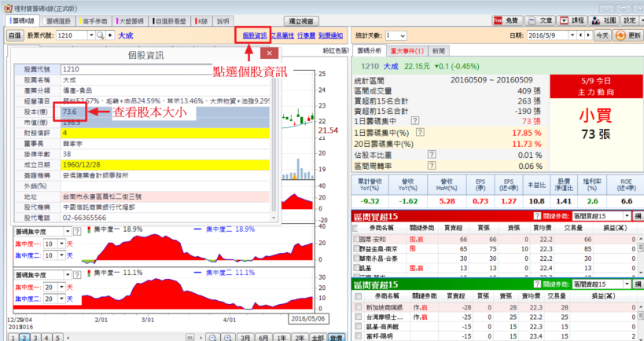644x341 pixels.
Task: Switch to 自選股看盤 tab
Action: tap(170, 21)
